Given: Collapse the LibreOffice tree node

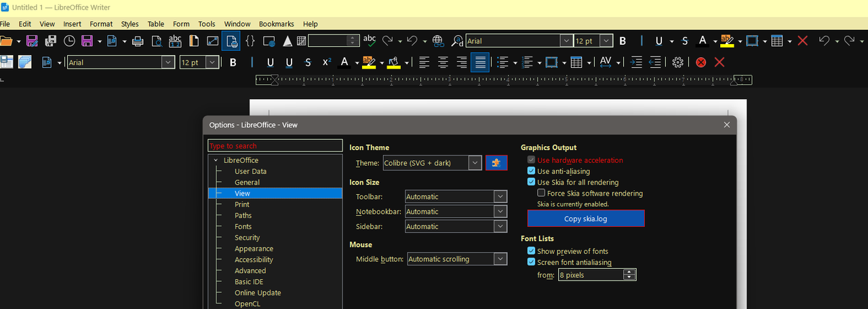Looking at the screenshot, I should [x=216, y=160].
